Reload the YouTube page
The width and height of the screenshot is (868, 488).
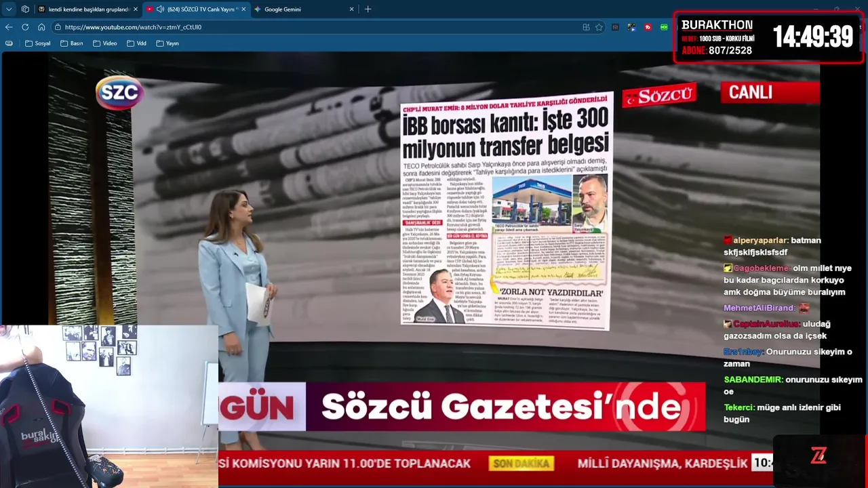(x=25, y=27)
